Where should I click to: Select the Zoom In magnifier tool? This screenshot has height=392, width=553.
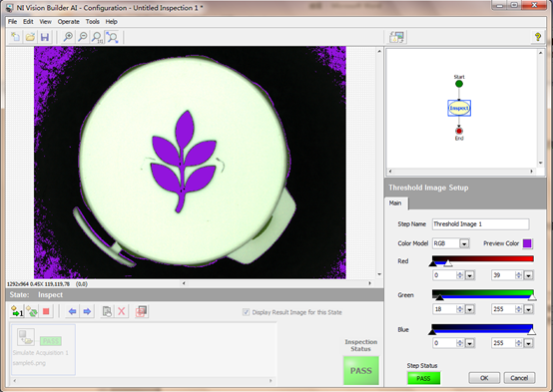pos(68,37)
